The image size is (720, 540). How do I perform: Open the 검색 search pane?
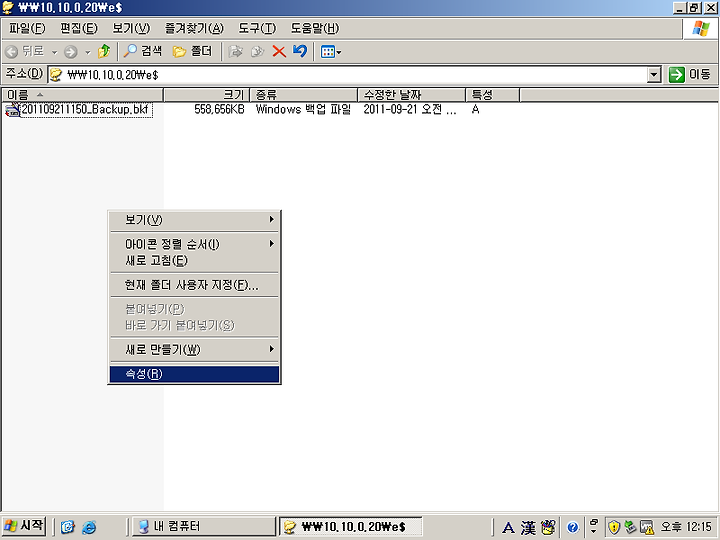[x=143, y=51]
